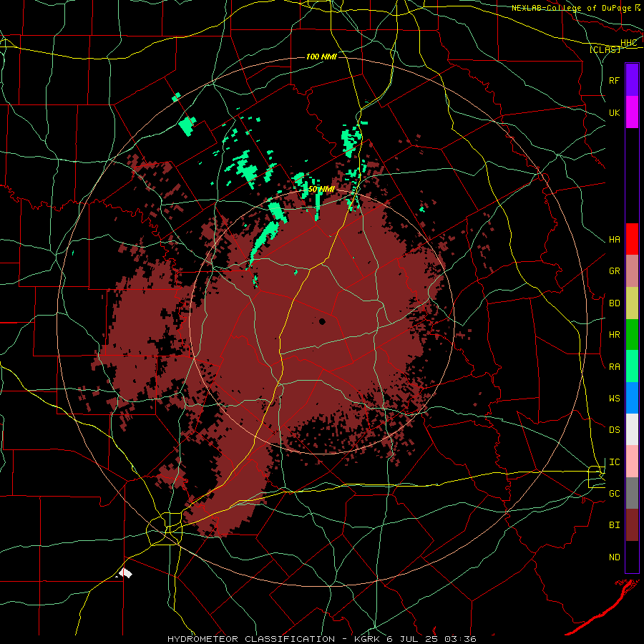Click the ND legend label
644x644 pixels.
[614, 557]
